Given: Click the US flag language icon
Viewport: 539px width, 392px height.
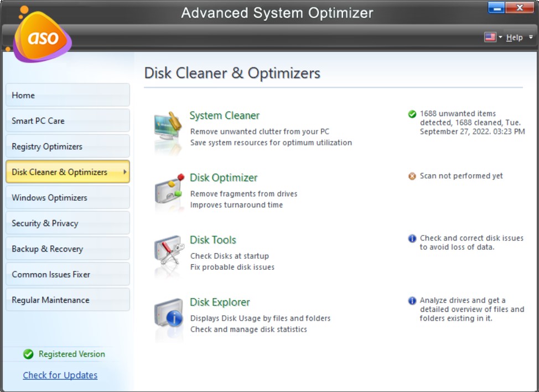Looking at the screenshot, I should click(490, 36).
